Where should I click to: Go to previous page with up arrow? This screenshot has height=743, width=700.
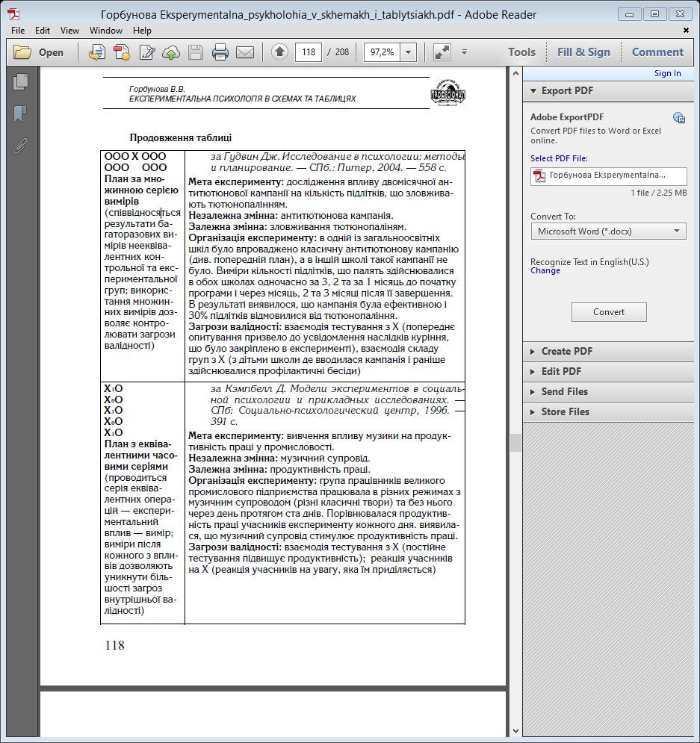[279, 52]
